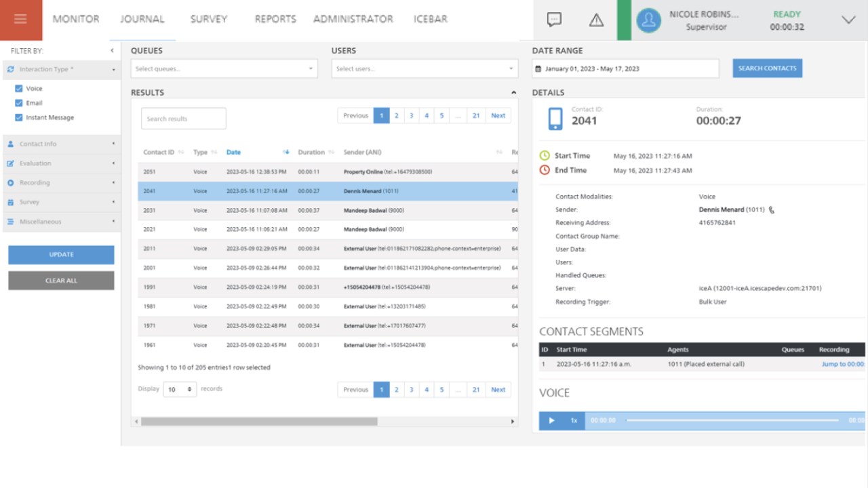Click the Survey filter icon
Image resolution: width=868 pixels, height=488 pixels.
tap(12, 202)
